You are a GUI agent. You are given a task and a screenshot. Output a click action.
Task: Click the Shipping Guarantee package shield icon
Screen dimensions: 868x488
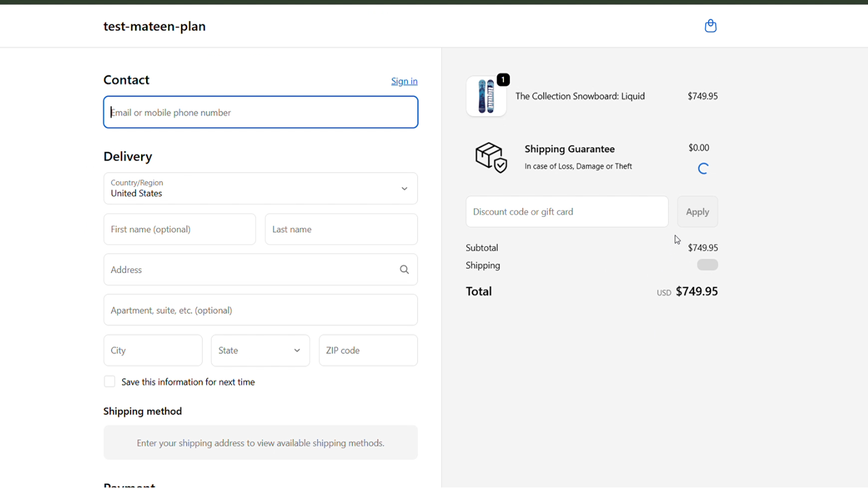pos(491,158)
